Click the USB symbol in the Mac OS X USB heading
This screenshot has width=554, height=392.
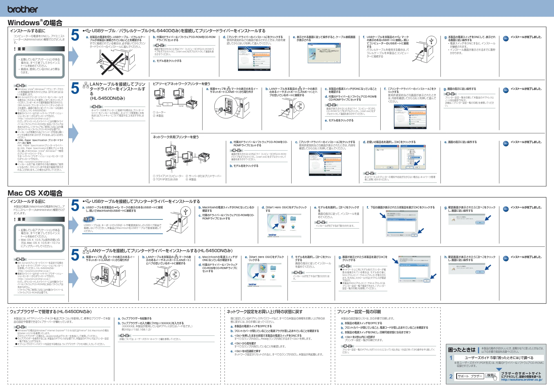point(87,201)
